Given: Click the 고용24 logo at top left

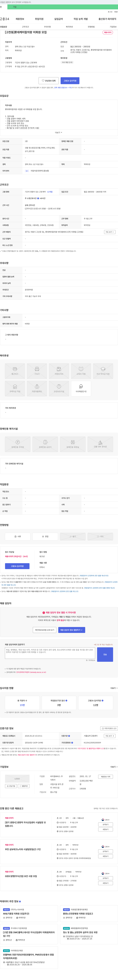Looking at the screenshot, I should (x=5, y=19).
